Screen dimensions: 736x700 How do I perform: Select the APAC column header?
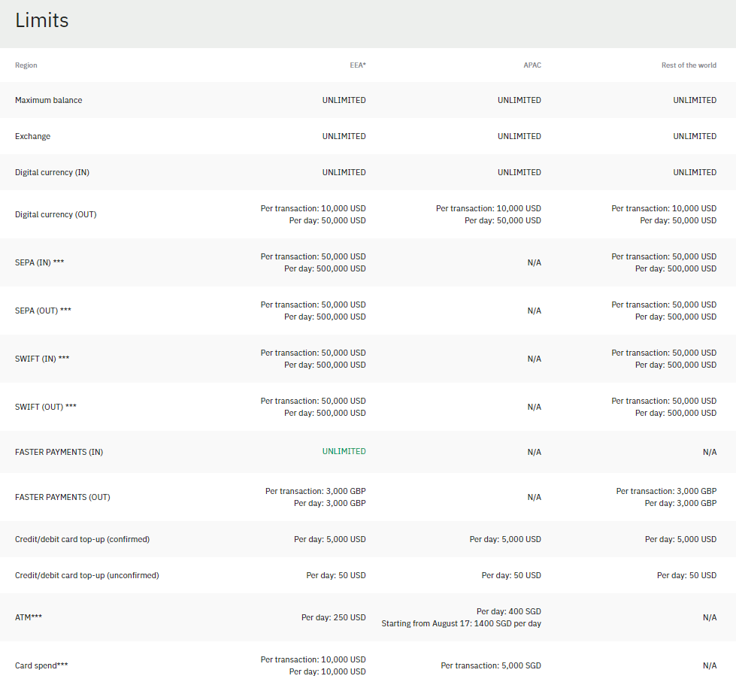(x=532, y=65)
